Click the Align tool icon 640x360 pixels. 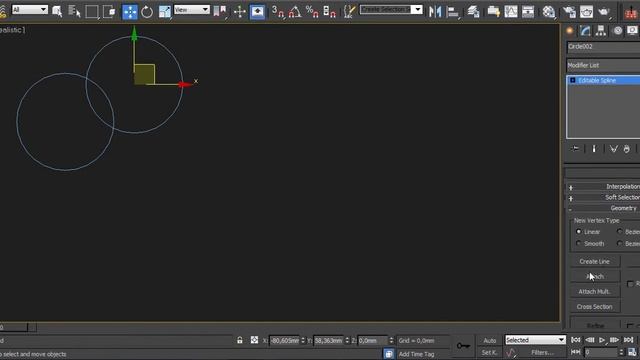point(453,12)
